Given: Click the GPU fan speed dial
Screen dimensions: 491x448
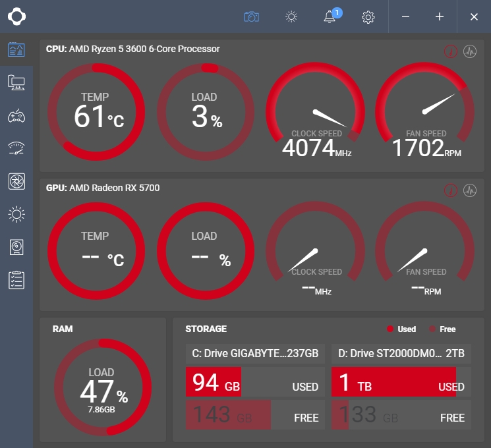Looking at the screenshot, I should click(x=425, y=249).
